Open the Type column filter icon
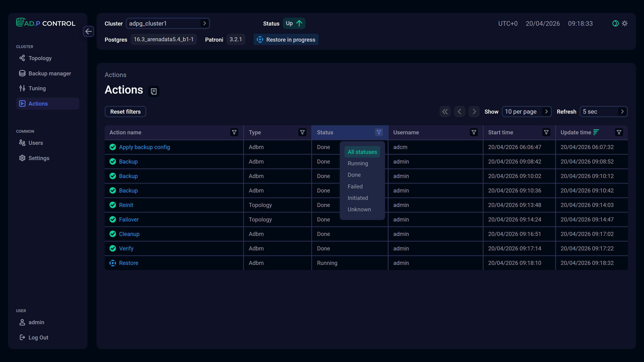 point(302,132)
